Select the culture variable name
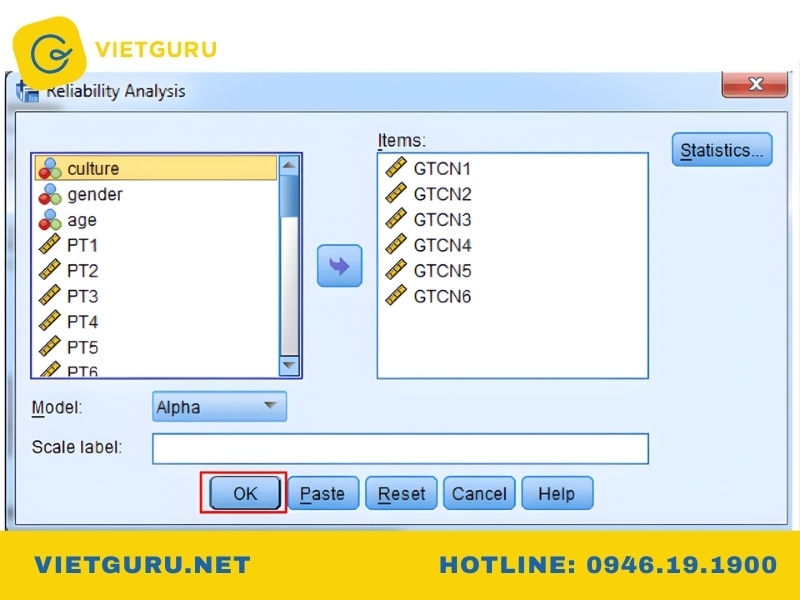The width and height of the screenshot is (800, 600). 93,168
